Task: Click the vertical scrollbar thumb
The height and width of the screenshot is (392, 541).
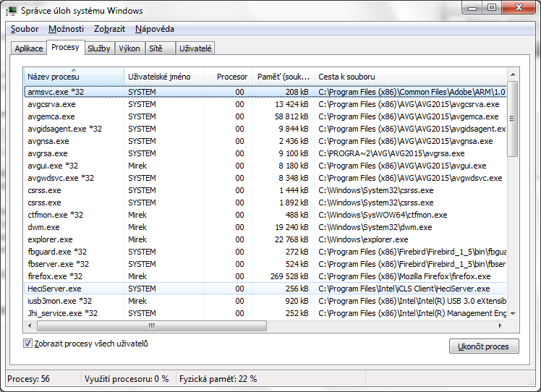Action: [513, 119]
